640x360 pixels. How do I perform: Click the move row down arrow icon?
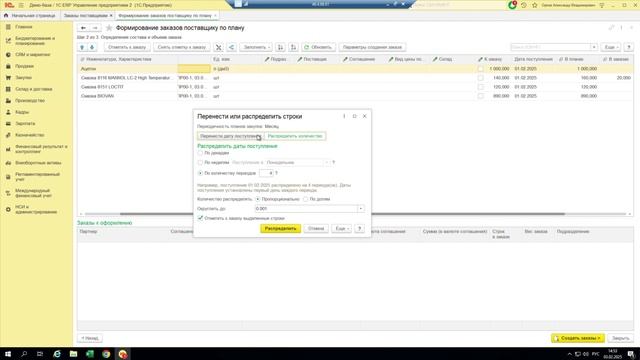pos(92,47)
